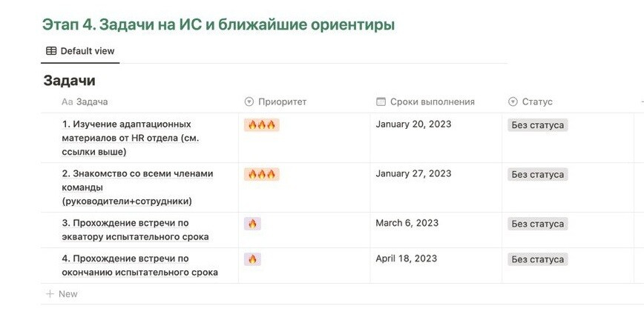Click the calendar icon in Сроки выполнения header

click(381, 101)
